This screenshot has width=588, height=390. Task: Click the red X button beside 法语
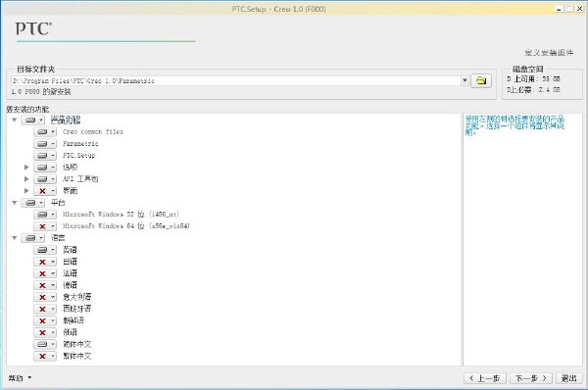pos(45,273)
